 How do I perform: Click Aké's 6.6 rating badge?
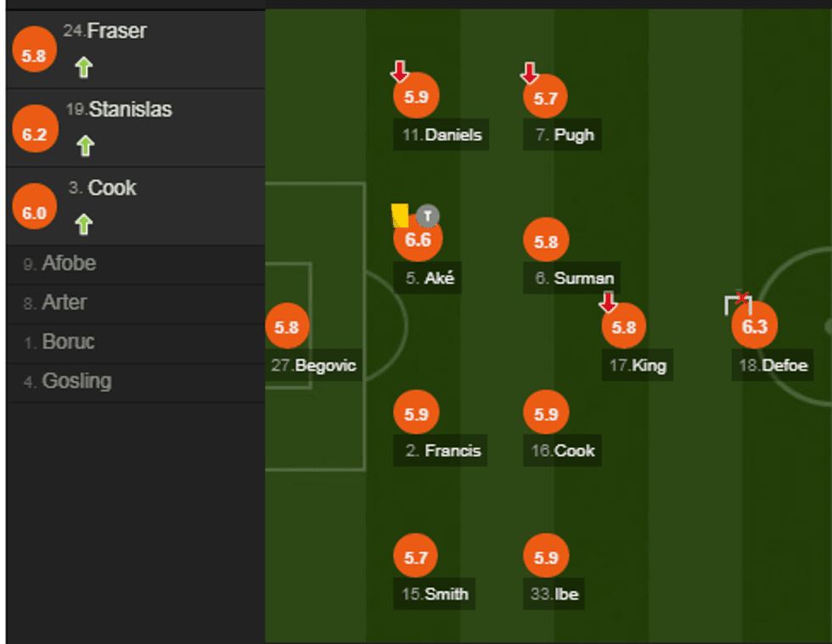tap(418, 240)
